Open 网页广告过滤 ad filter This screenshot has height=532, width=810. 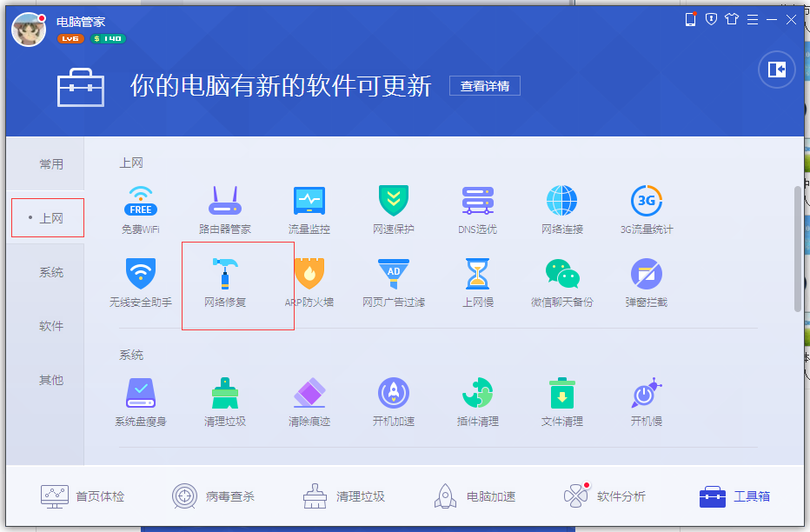[394, 283]
